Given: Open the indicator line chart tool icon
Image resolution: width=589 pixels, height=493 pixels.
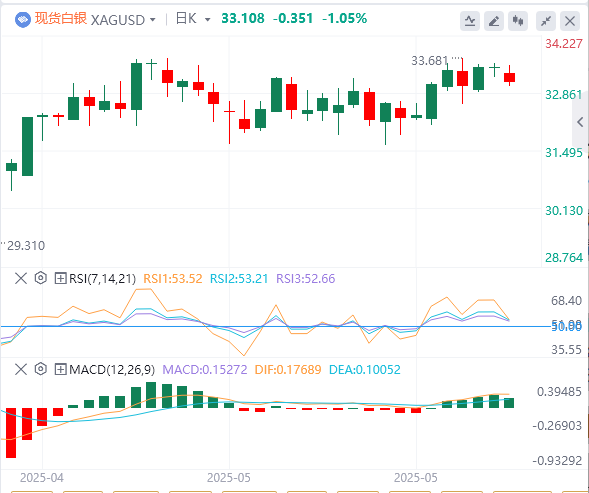Looking at the screenshot, I should pyautogui.click(x=470, y=21).
